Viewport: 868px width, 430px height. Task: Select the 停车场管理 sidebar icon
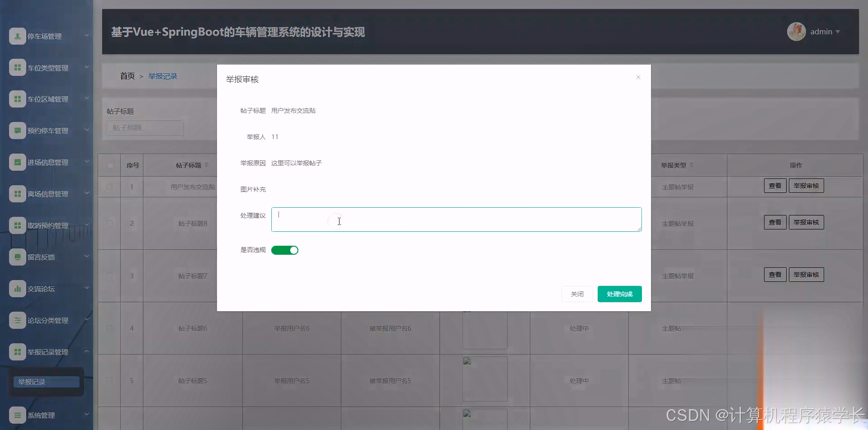coord(18,36)
